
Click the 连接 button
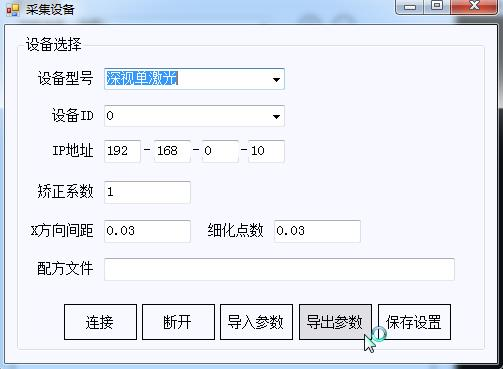point(100,322)
